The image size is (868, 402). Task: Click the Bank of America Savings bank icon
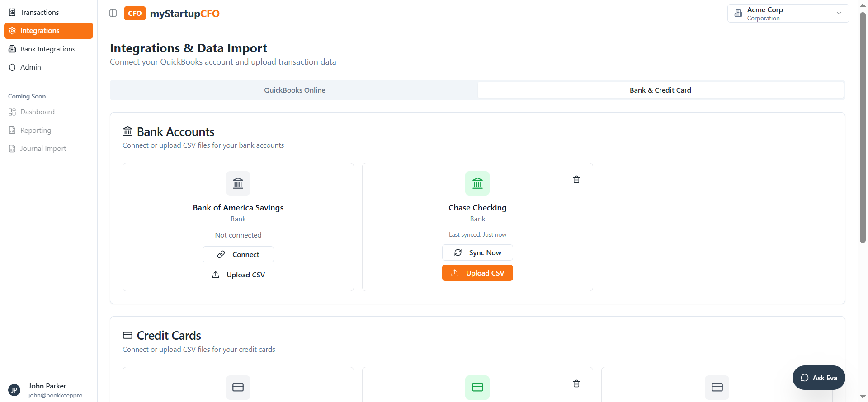point(238,183)
